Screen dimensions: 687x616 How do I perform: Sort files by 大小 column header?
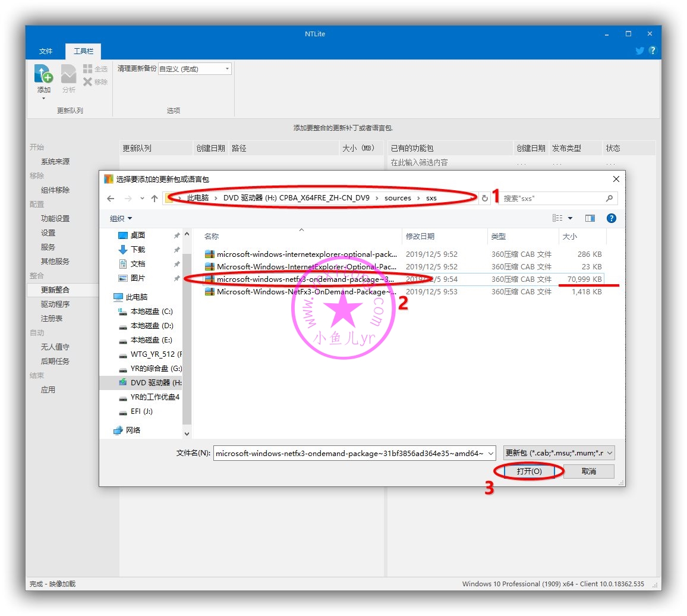point(569,236)
